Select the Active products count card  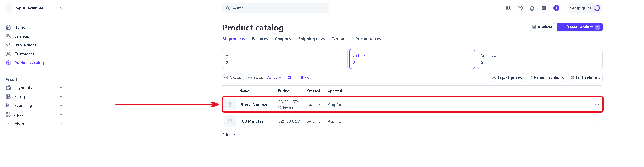[x=412, y=59]
